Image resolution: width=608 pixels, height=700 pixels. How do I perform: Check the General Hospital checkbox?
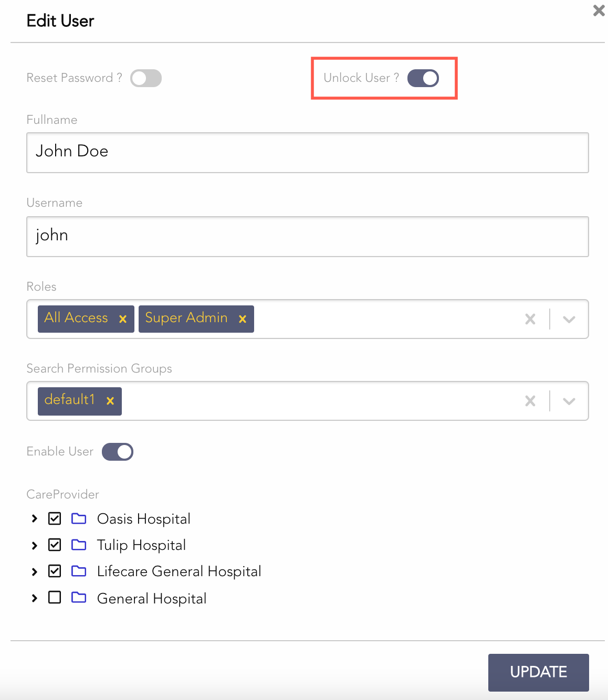(55, 597)
